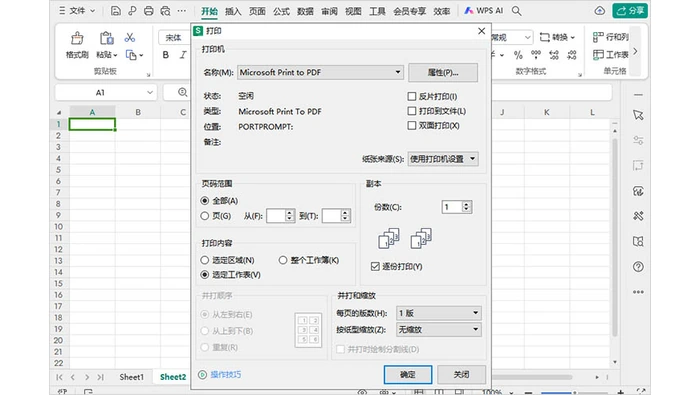The width and height of the screenshot is (700, 395).
Task: Enable Double-sided print (双面打印) checkbox
Action: (x=412, y=125)
